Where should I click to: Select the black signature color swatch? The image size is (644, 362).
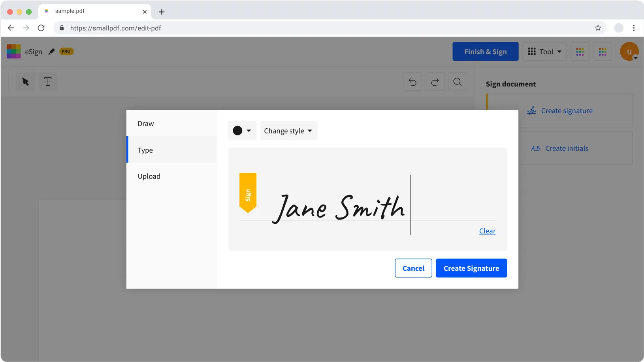point(238,130)
